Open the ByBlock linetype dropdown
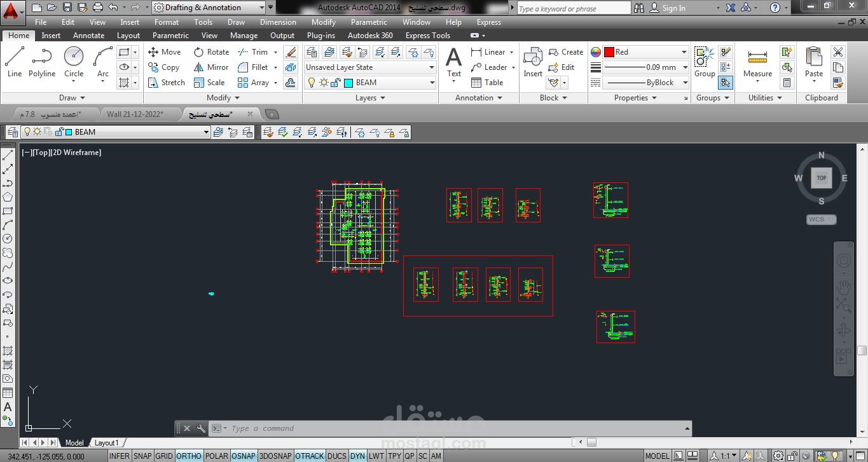Screen dimensions: 868x462 pyautogui.click(x=645, y=83)
